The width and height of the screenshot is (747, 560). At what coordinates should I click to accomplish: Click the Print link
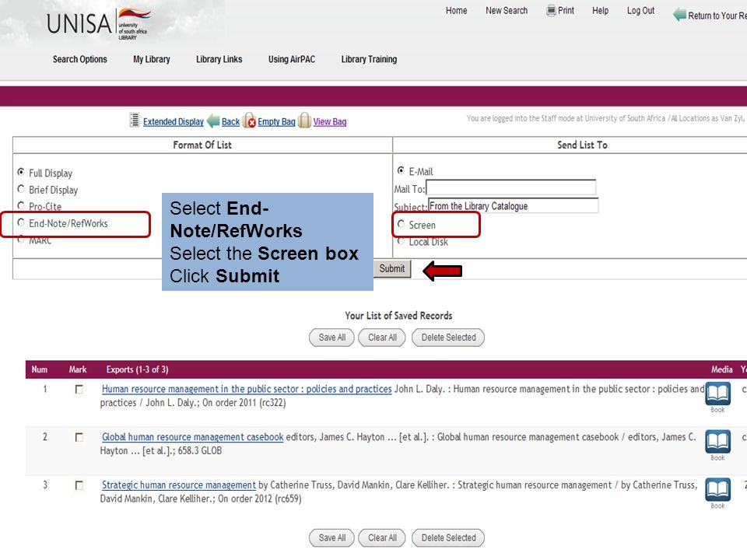tap(566, 10)
